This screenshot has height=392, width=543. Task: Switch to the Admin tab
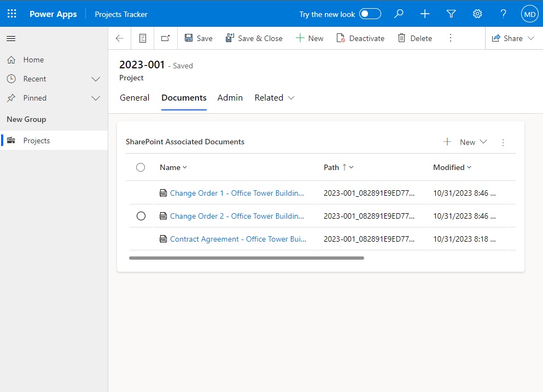click(x=230, y=98)
